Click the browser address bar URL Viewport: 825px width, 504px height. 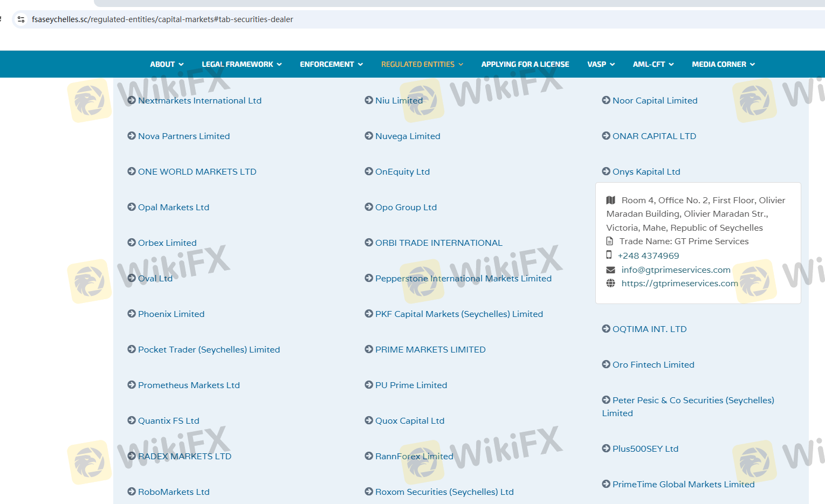pos(162,19)
